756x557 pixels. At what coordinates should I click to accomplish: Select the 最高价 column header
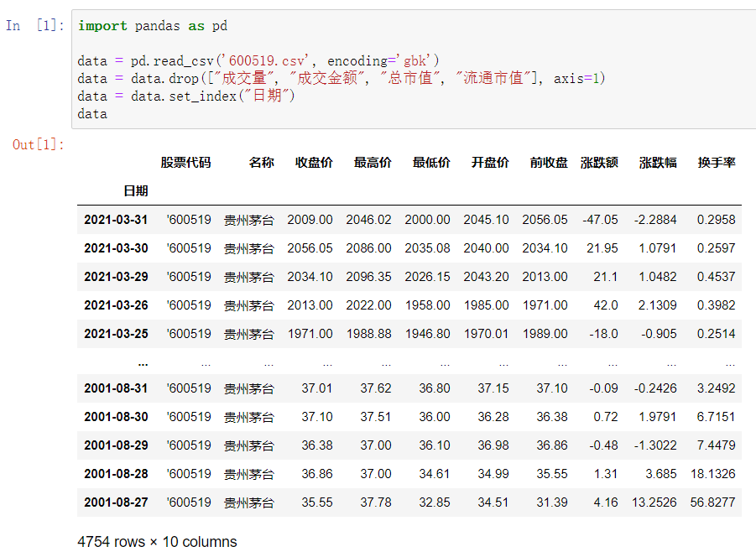click(x=372, y=162)
